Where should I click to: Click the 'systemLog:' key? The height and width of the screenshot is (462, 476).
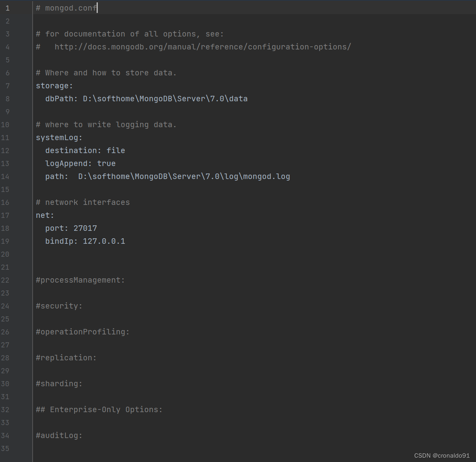click(59, 138)
